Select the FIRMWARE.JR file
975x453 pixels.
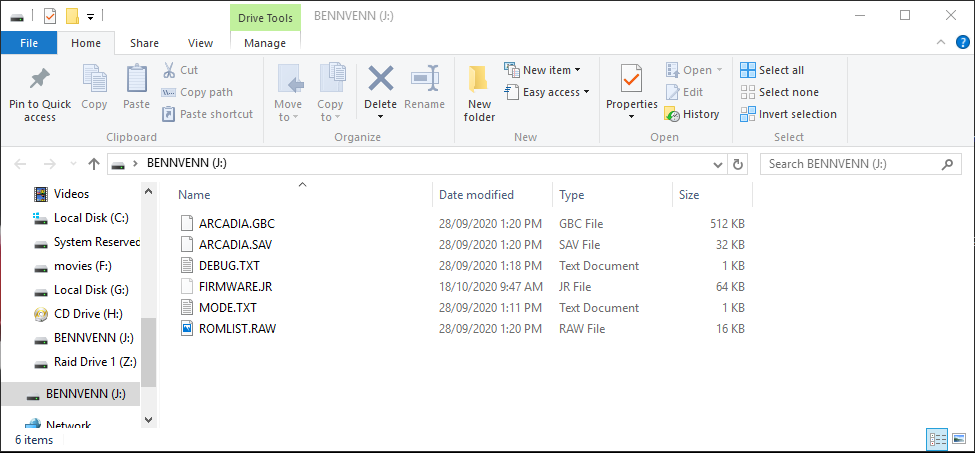coord(236,286)
